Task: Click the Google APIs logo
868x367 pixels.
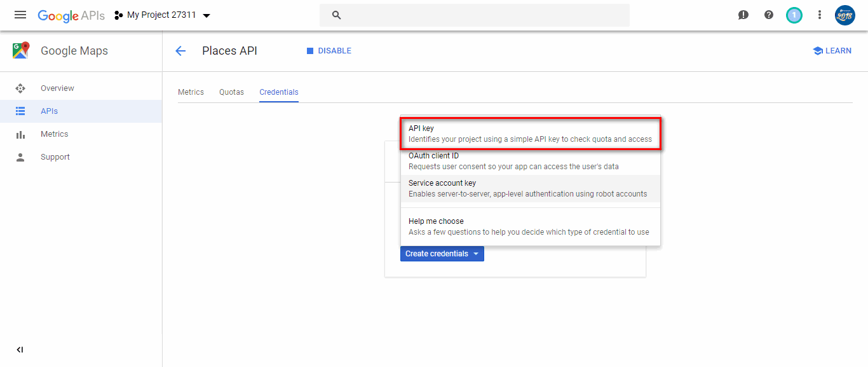Action: coord(71,15)
